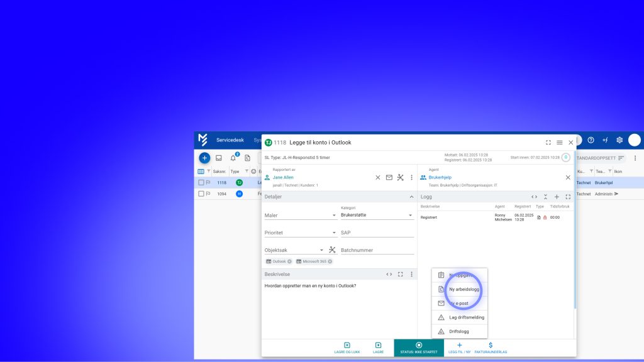Open the Objektsøk dropdown

tap(294, 250)
